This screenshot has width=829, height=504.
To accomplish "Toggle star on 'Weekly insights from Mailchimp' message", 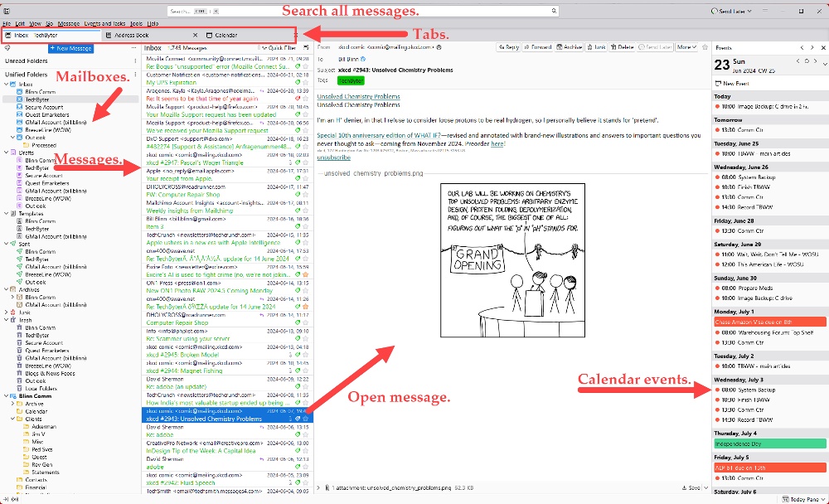I will (306, 211).
